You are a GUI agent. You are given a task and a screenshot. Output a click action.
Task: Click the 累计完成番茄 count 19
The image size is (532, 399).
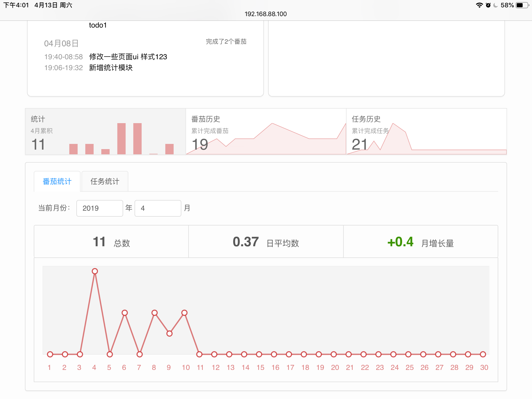(x=200, y=145)
